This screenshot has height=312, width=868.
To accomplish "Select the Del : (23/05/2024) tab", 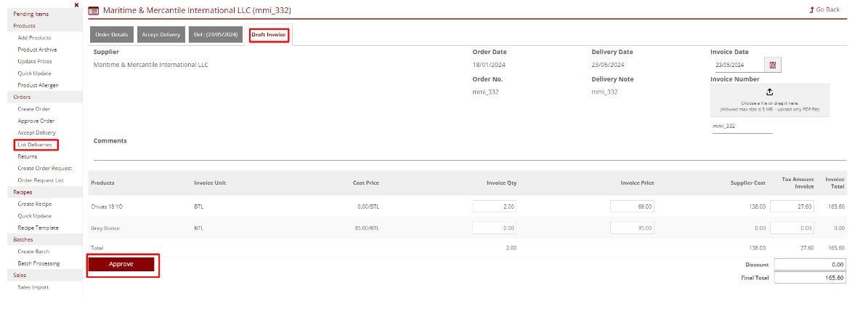I will click(216, 34).
